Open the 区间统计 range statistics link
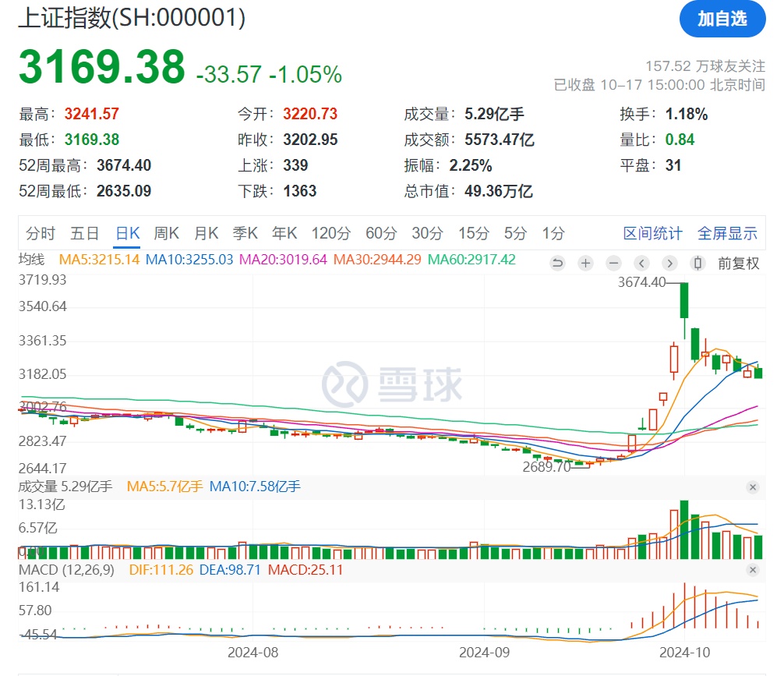The image size is (784, 676). click(x=652, y=233)
